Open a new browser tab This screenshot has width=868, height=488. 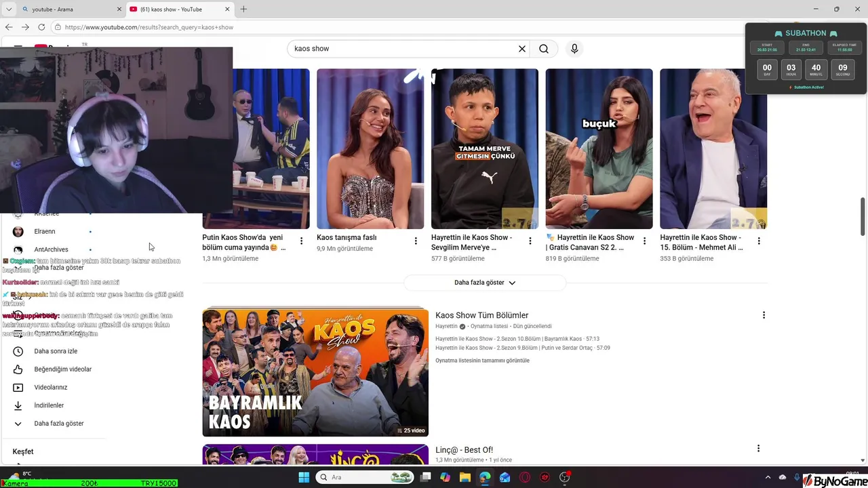click(x=243, y=9)
